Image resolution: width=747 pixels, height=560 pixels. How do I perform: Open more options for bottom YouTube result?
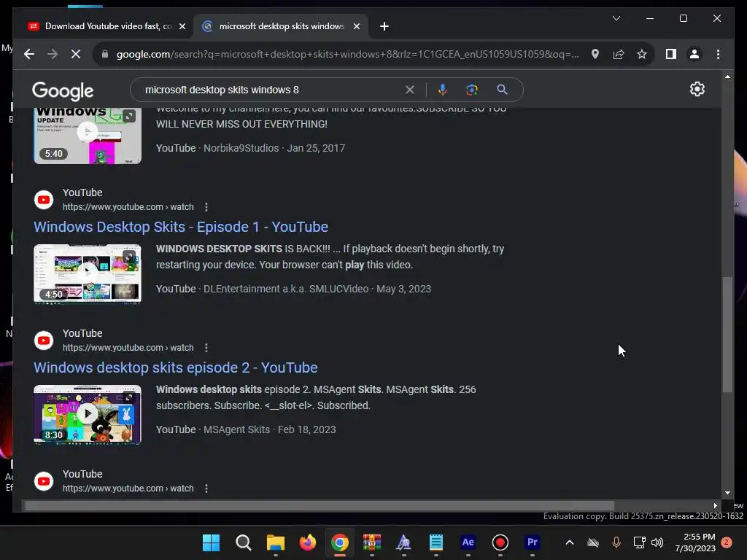pyautogui.click(x=206, y=488)
